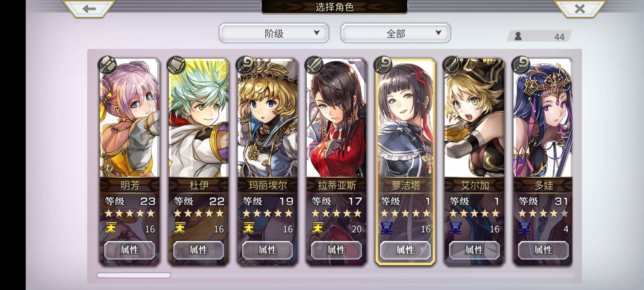This screenshot has width=644, height=290.
Task: Tap the character count person icon
Action: (x=518, y=36)
